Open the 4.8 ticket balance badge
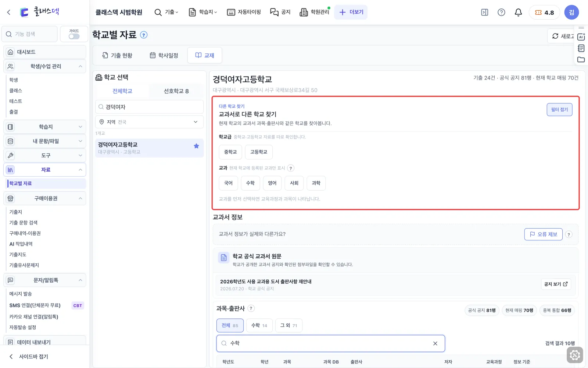588x368 pixels. coord(544,12)
